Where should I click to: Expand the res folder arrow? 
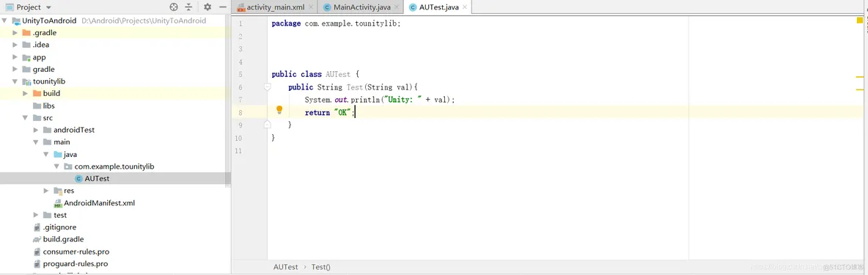(46, 191)
